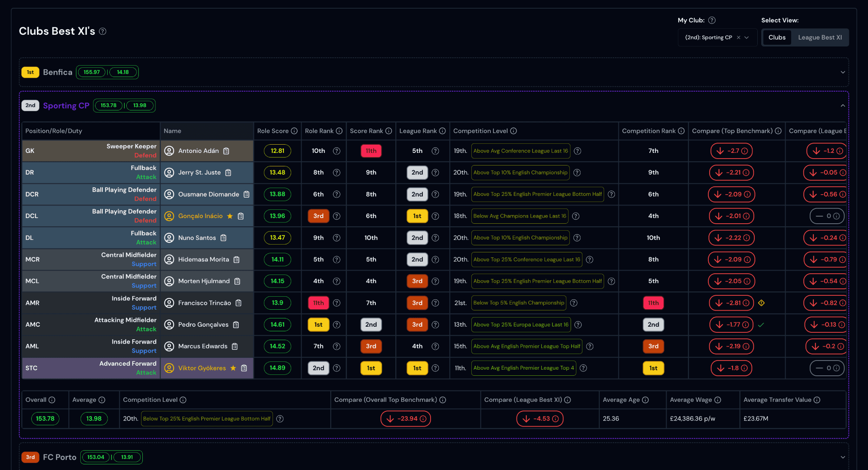Show Average Transfer Value info icon

(x=817, y=400)
